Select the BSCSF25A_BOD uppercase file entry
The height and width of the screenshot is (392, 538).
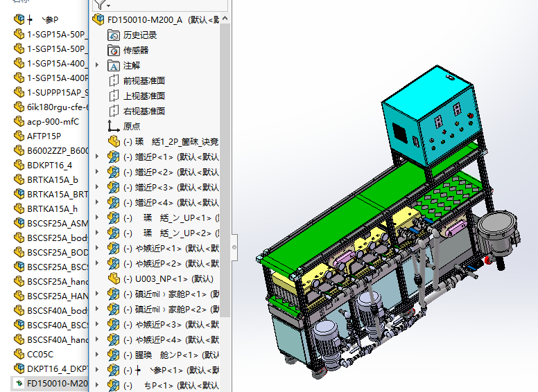pos(51,252)
